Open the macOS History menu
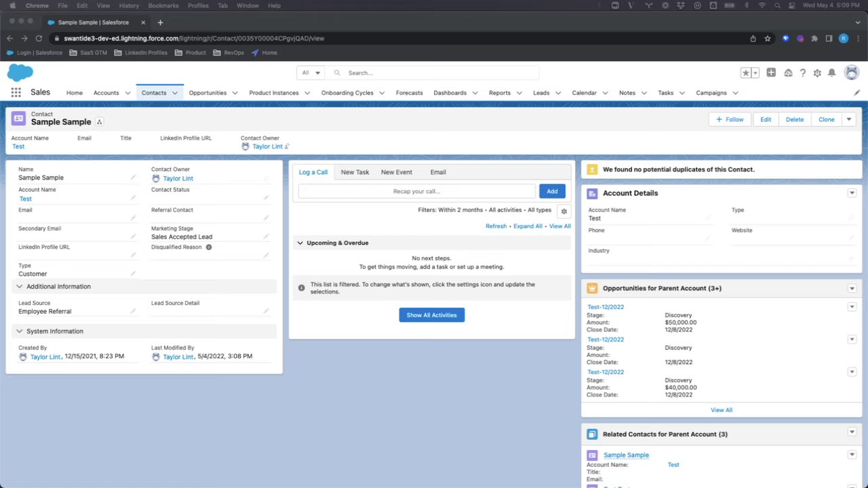 (129, 5)
